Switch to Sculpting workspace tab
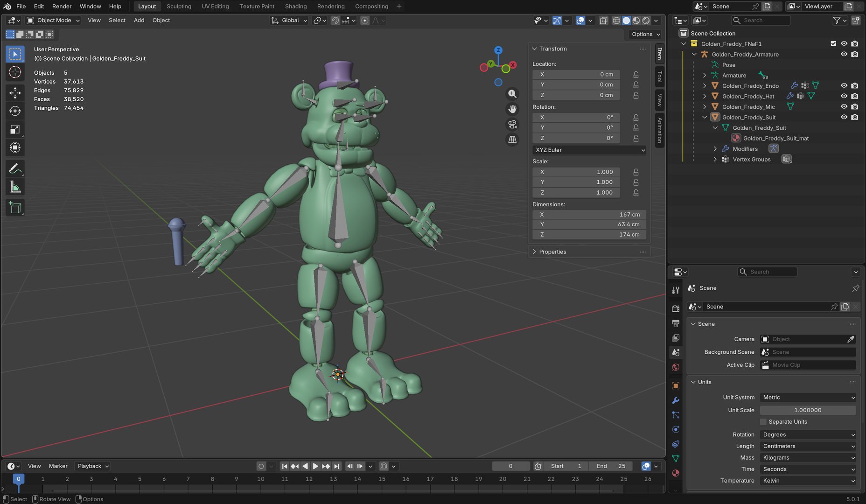Screen dimensions: 866x504 click(179, 7)
